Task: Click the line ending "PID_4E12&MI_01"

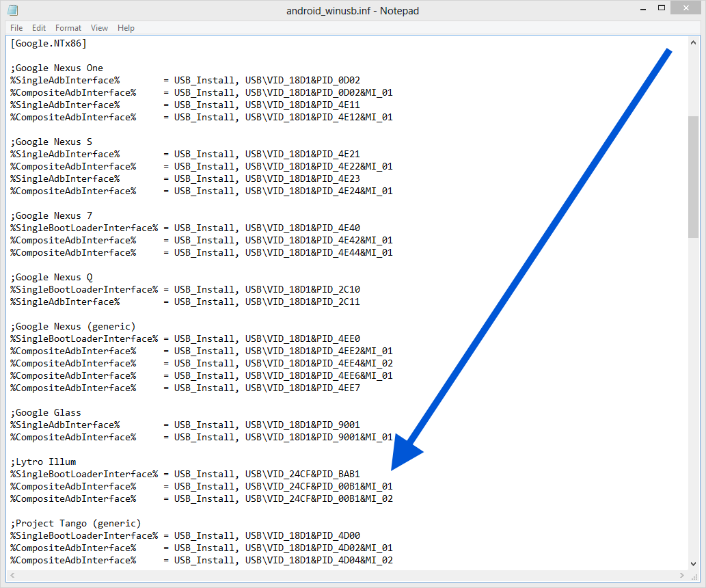Action: click(x=201, y=117)
